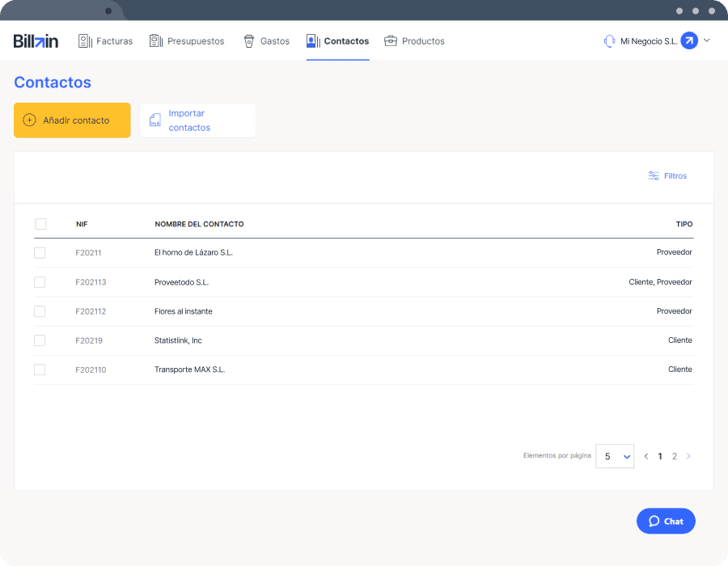Open contact El horno de Lázaro S.L.
Image resolution: width=728 pixels, height=566 pixels.
point(193,252)
